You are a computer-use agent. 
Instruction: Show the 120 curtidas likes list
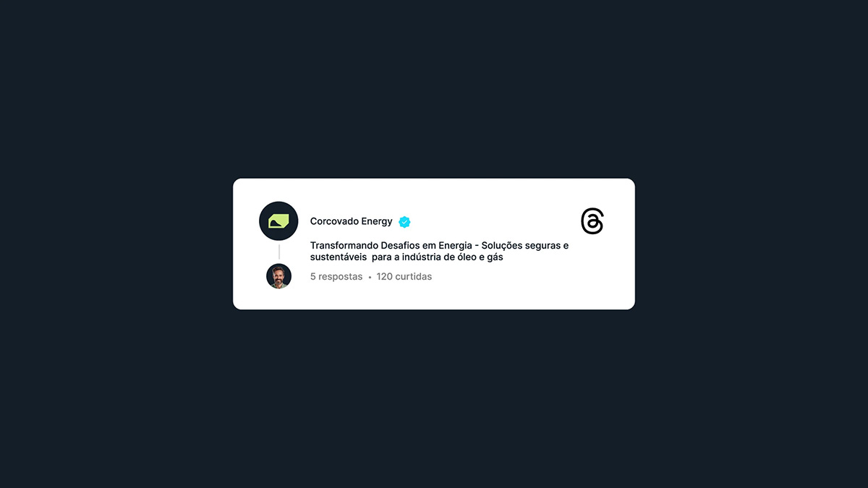[x=404, y=276]
